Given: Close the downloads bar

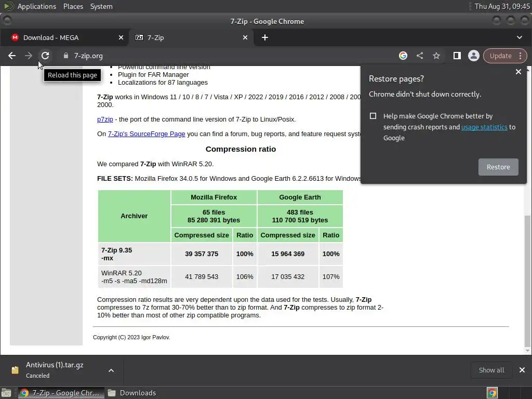Looking at the screenshot, I should [522, 370].
